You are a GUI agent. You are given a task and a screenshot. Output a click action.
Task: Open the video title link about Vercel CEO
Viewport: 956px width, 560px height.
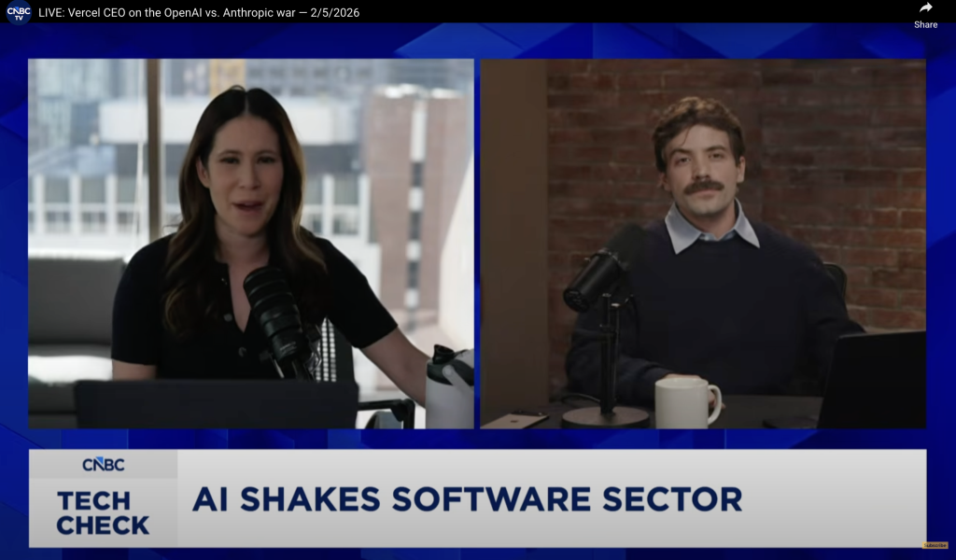199,13
